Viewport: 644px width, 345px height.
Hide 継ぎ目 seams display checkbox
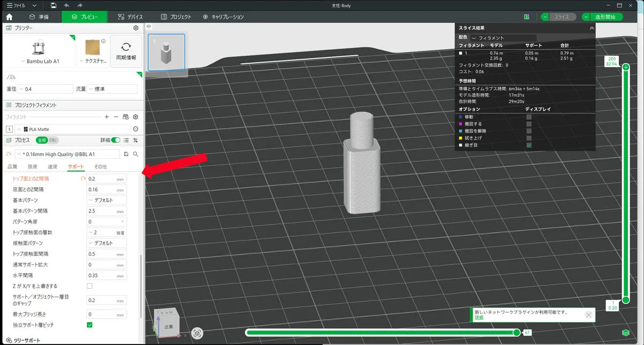coord(529,145)
